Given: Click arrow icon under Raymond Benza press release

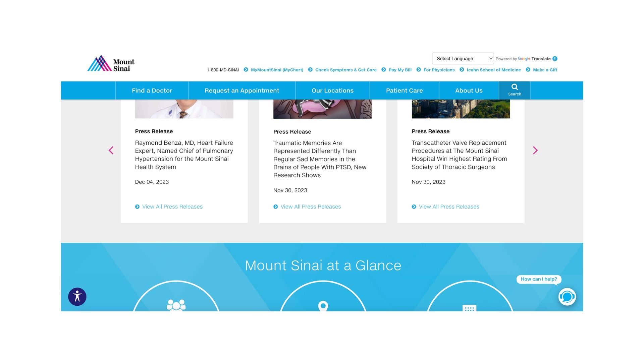Looking at the screenshot, I should pos(137,207).
